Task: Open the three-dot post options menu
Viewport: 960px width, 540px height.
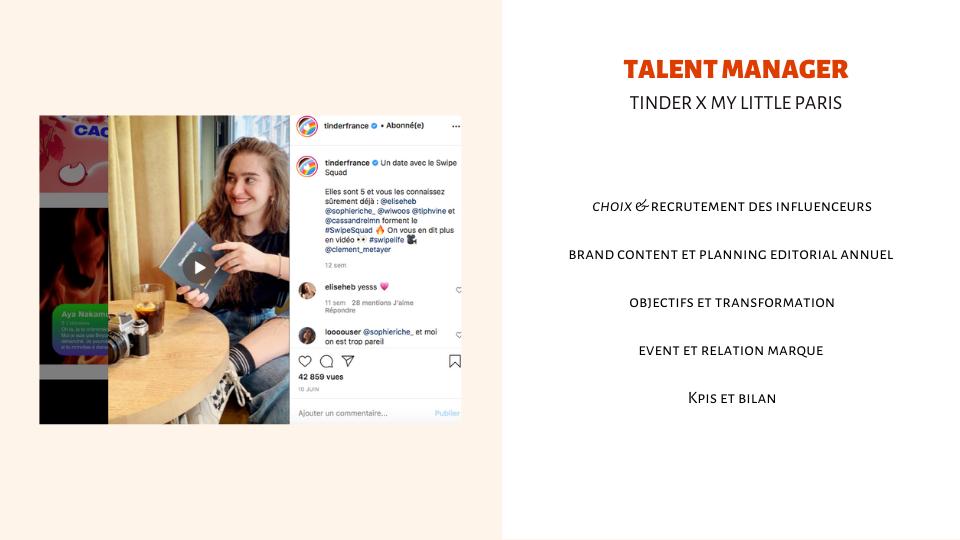Action: (456, 126)
